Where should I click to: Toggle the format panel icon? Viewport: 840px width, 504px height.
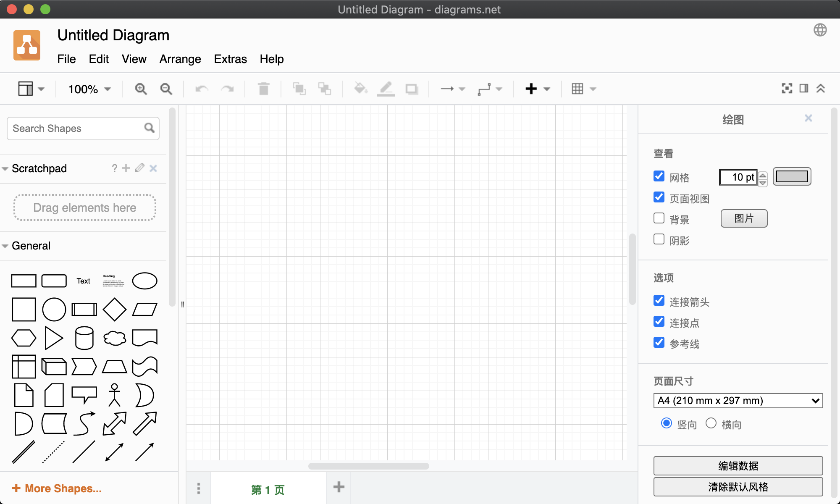tap(804, 88)
